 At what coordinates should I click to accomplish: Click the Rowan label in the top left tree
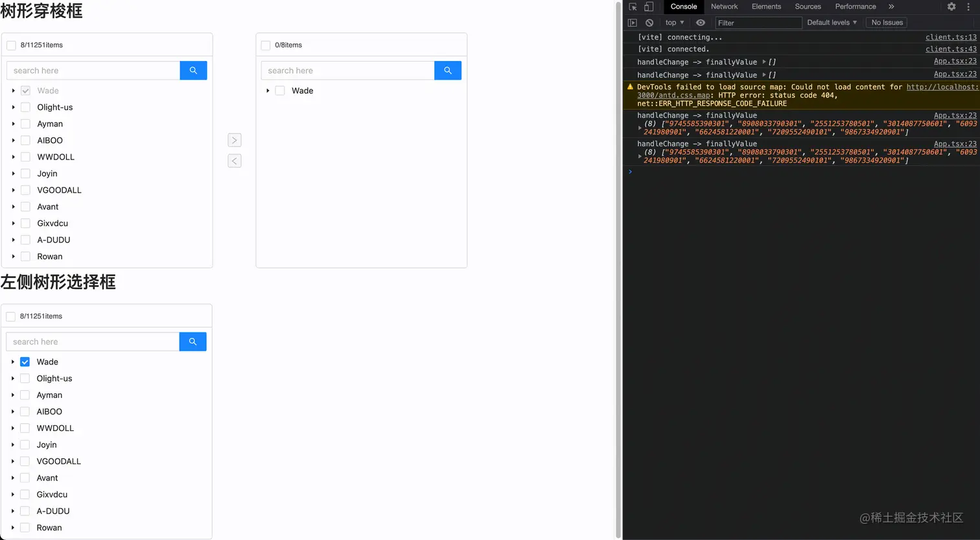tap(50, 257)
